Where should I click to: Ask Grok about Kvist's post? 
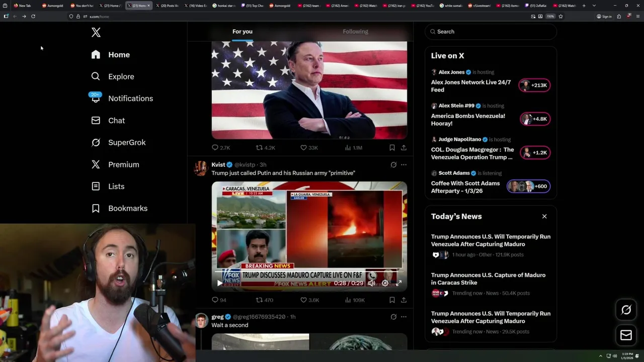tap(393, 164)
